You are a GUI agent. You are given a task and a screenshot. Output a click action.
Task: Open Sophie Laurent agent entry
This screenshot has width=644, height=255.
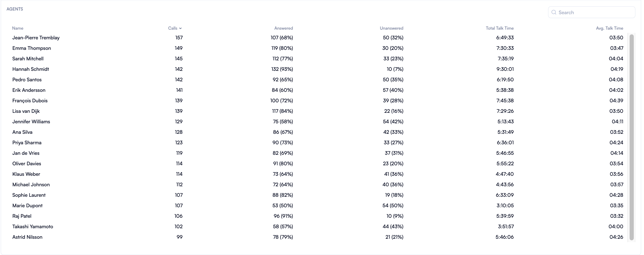[x=29, y=195]
